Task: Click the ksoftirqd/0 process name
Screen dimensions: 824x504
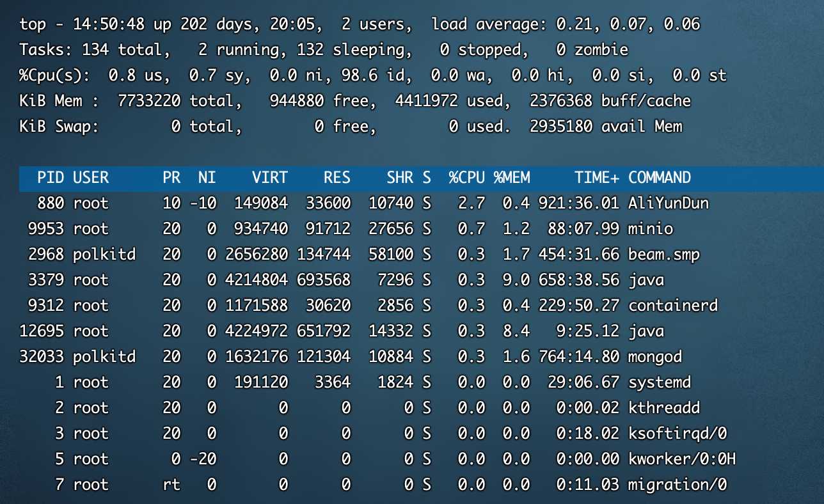Action: pos(677,434)
